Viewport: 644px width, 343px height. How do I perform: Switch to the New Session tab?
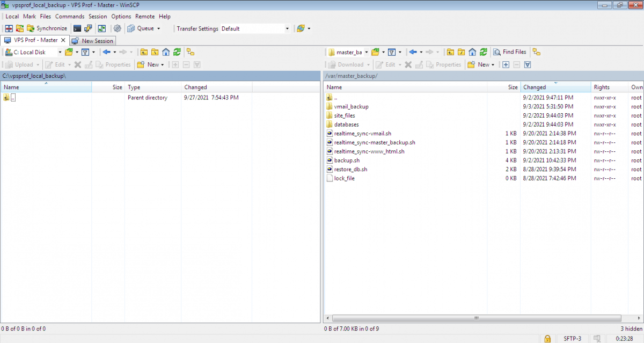pyautogui.click(x=92, y=40)
